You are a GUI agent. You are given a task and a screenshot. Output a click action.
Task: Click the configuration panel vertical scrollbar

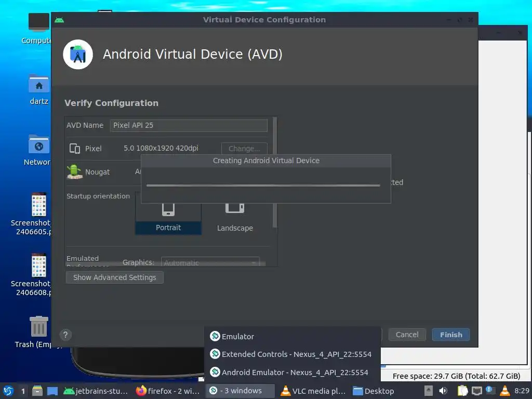pyautogui.click(x=275, y=172)
